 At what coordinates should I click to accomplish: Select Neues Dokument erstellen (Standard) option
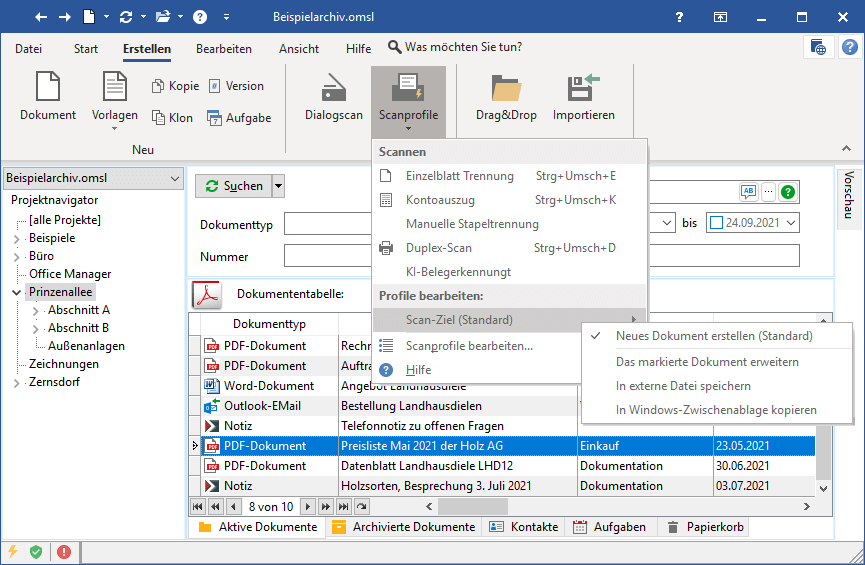point(714,336)
